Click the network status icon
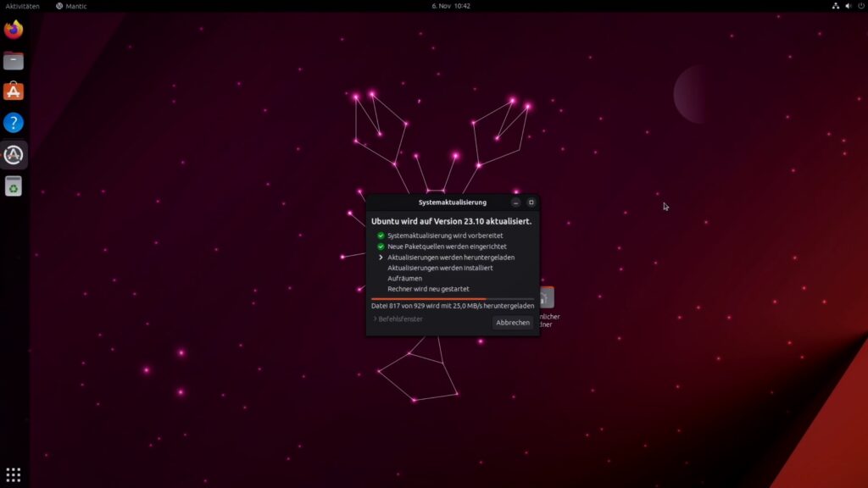The image size is (868, 488). point(835,6)
